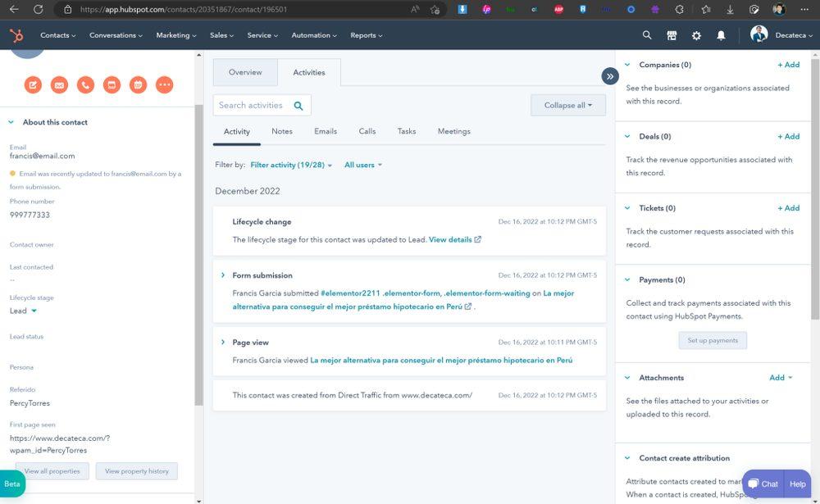
Task: Open the HubSpot Marketplace storefront icon
Action: tap(672, 35)
